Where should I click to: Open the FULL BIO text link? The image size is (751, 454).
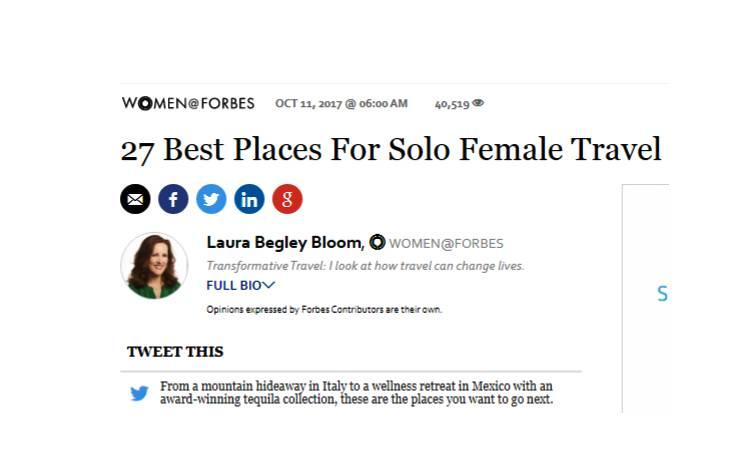pos(234,285)
